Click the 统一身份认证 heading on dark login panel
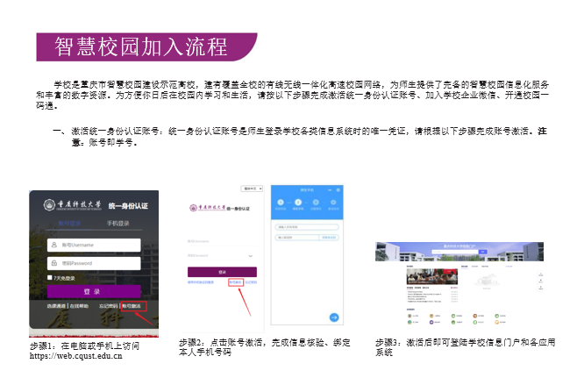This screenshot has width=584, height=392. [129, 206]
